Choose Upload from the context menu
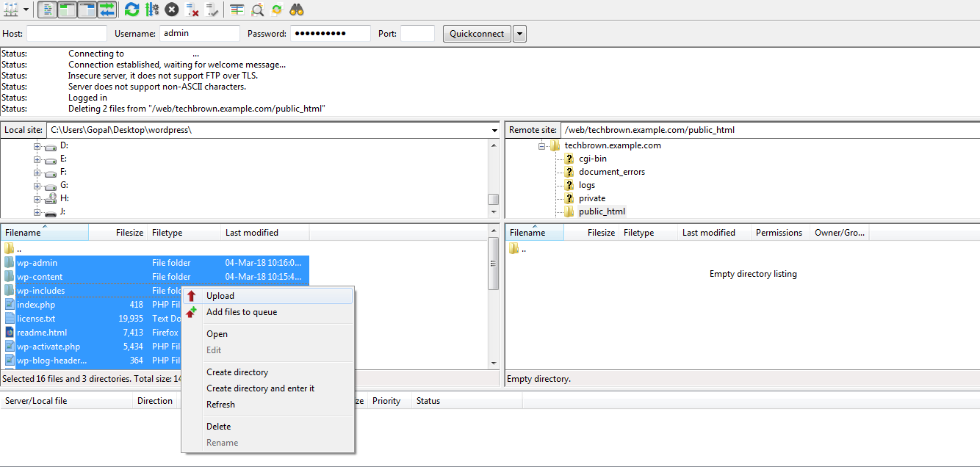The image size is (980, 467). point(220,296)
